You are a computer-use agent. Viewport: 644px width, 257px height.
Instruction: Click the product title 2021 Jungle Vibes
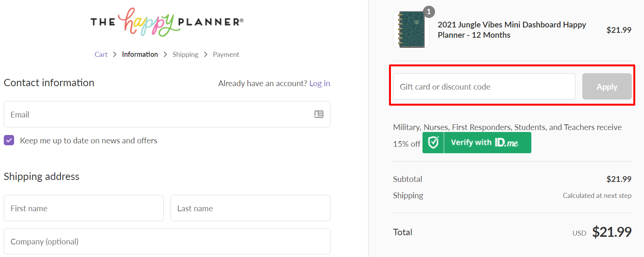coord(512,30)
